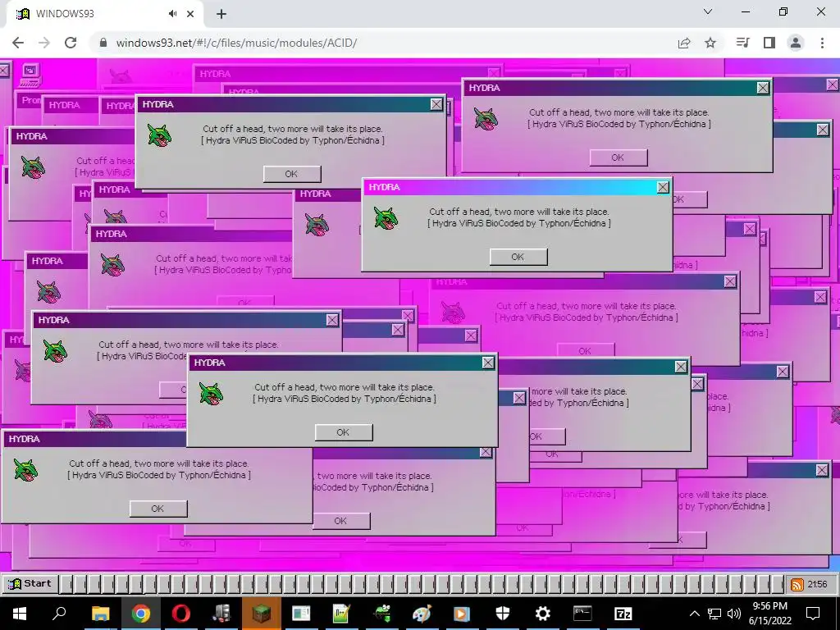
Task: Open Windows taskbar search
Action: tap(59, 614)
